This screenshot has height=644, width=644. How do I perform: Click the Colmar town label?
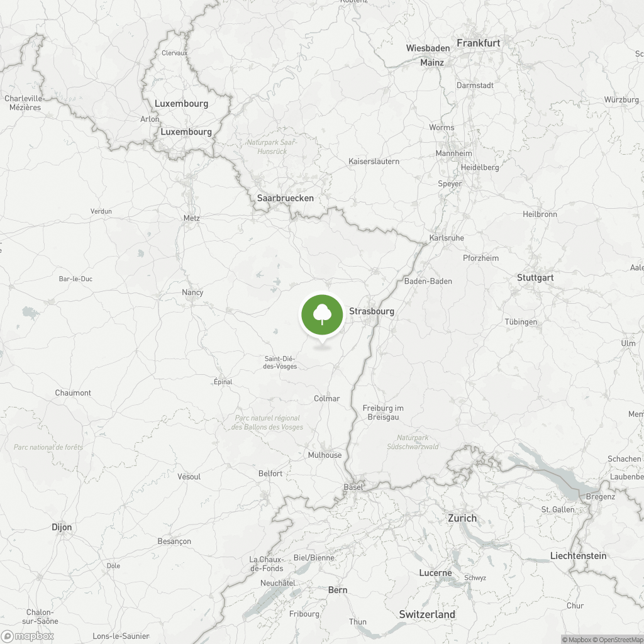coord(326,398)
